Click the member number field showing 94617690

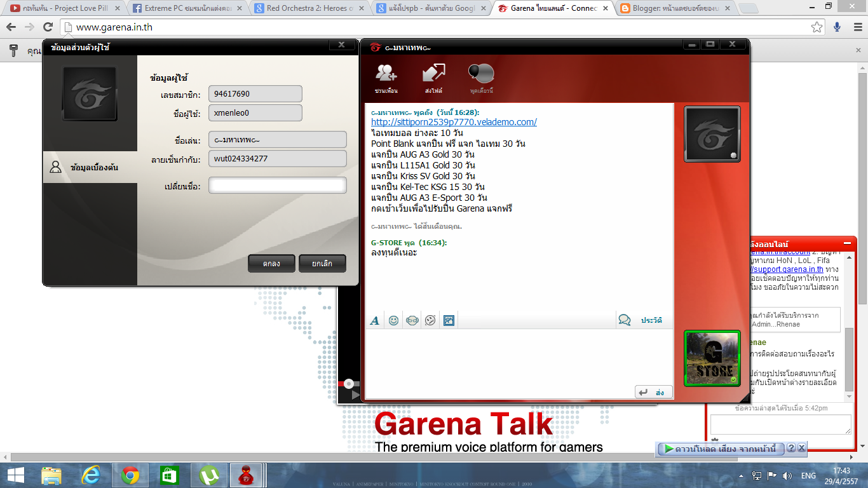(255, 94)
